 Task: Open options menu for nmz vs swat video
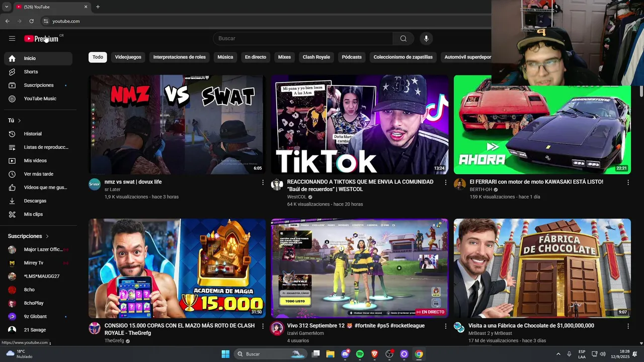click(263, 183)
